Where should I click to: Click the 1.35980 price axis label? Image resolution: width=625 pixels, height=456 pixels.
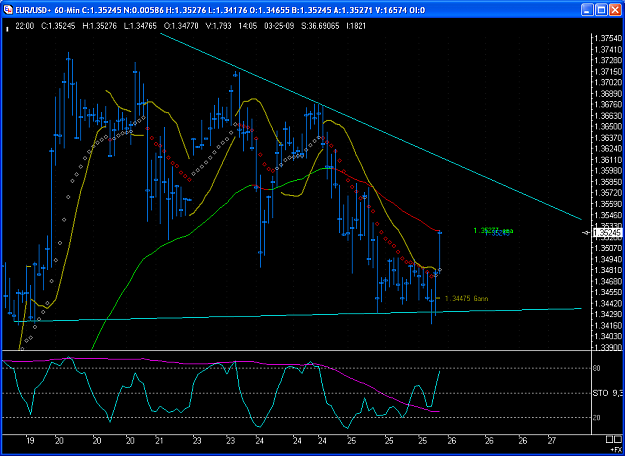coord(607,171)
